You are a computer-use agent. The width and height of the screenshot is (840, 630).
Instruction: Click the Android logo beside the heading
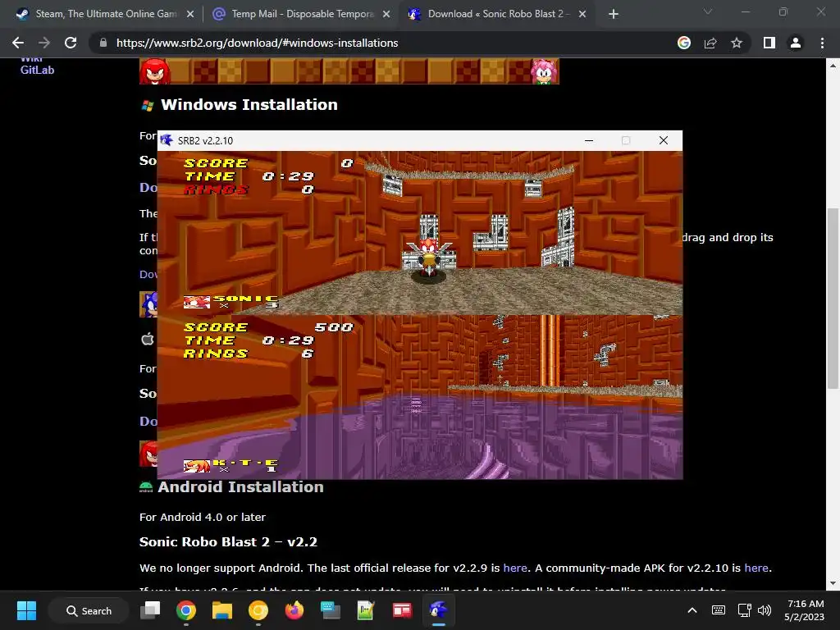click(146, 487)
